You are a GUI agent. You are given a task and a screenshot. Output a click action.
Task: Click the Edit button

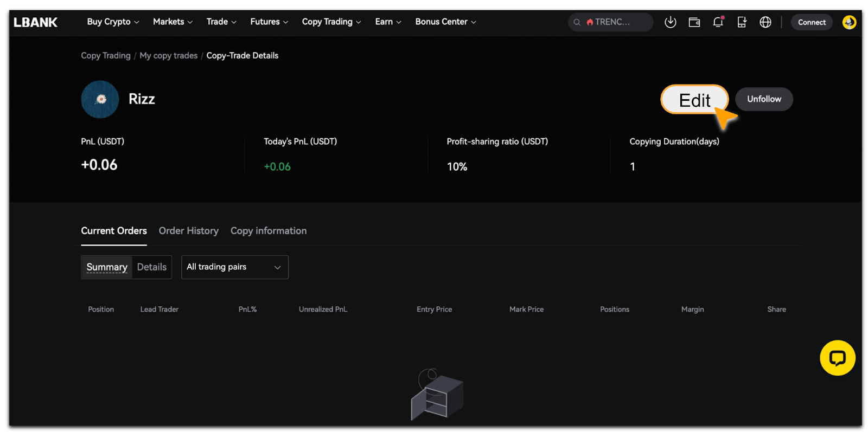(694, 100)
